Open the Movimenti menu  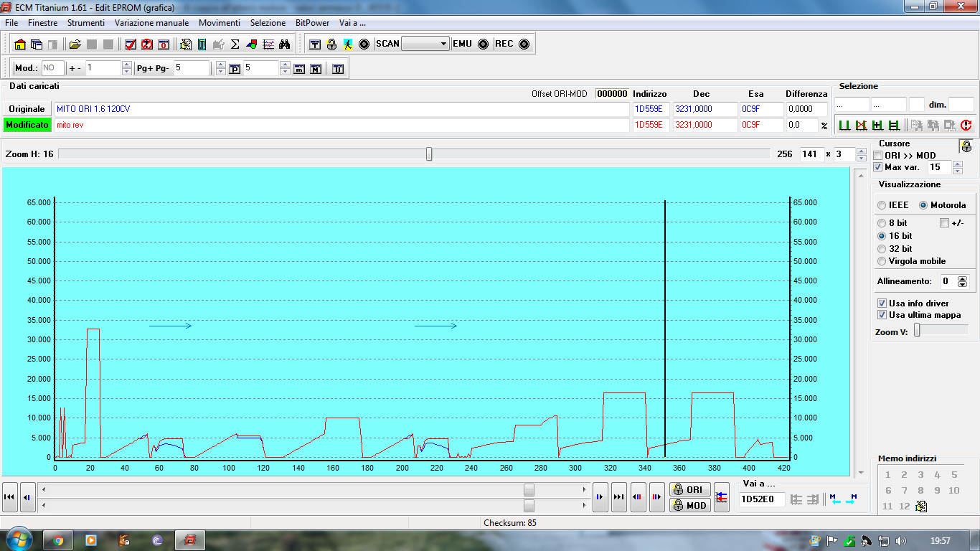(220, 23)
